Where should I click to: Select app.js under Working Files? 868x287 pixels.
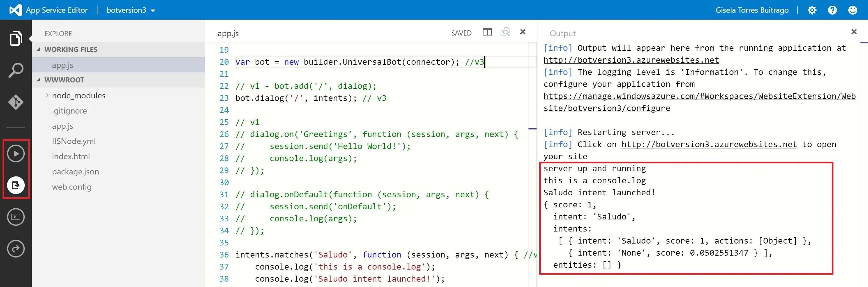118,65
